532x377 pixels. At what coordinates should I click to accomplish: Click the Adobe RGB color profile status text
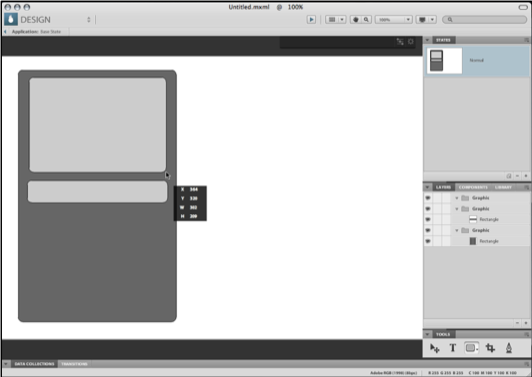[393, 373]
